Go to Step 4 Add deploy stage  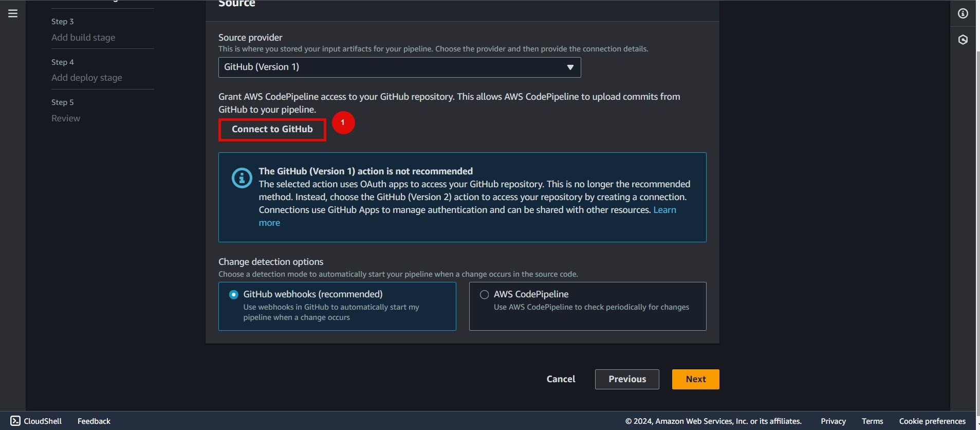click(x=87, y=78)
